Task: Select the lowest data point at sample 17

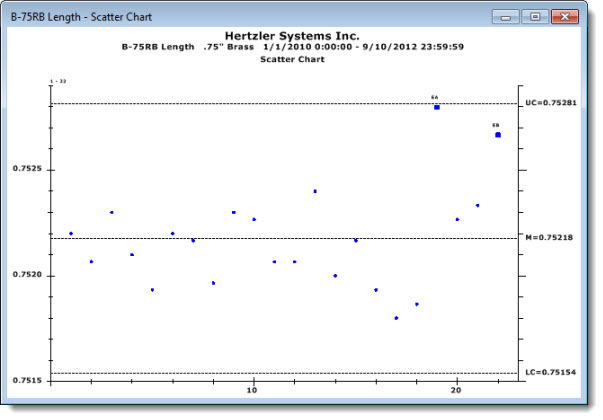Action: click(x=396, y=318)
